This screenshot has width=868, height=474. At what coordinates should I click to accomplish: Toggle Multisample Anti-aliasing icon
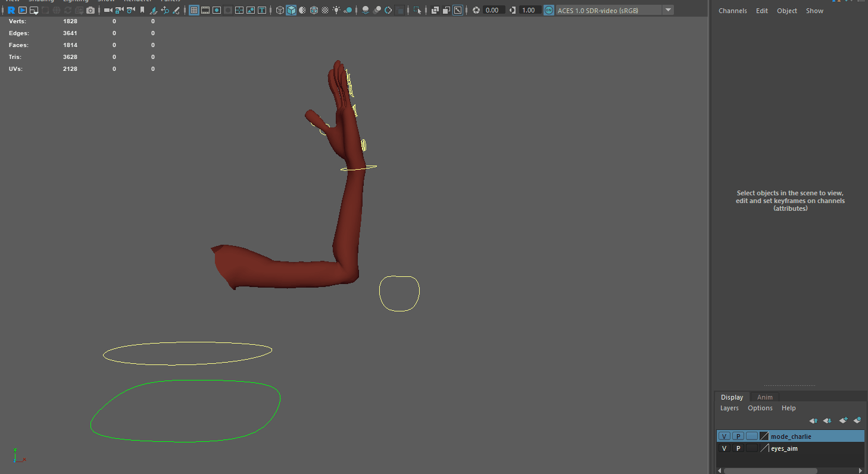(x=388, y=10)
